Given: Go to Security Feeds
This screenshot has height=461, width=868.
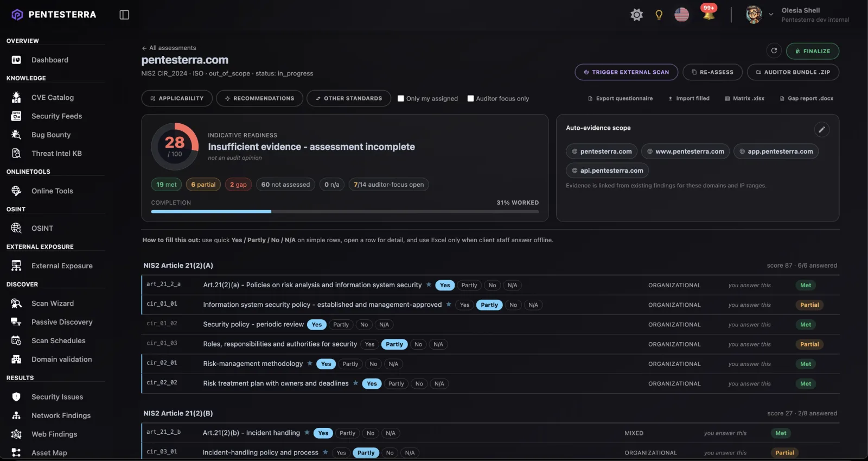Looking at the screenshot, I should point(56,116).
